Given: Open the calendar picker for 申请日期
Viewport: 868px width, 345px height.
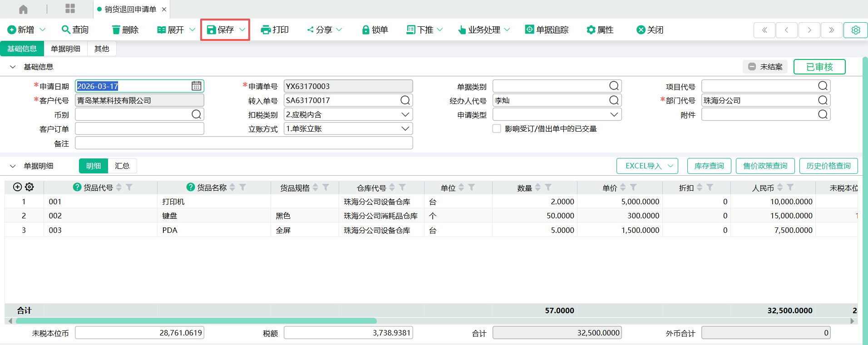Looking at the screenshot, I should pos(196,86).
